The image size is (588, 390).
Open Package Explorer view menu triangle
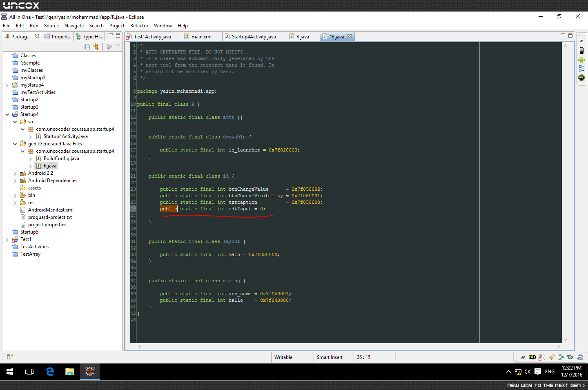(x=118, y=45)
